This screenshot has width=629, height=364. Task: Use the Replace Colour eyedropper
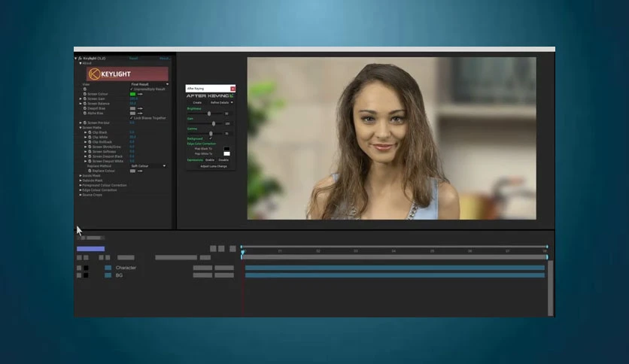coord(140,171)
